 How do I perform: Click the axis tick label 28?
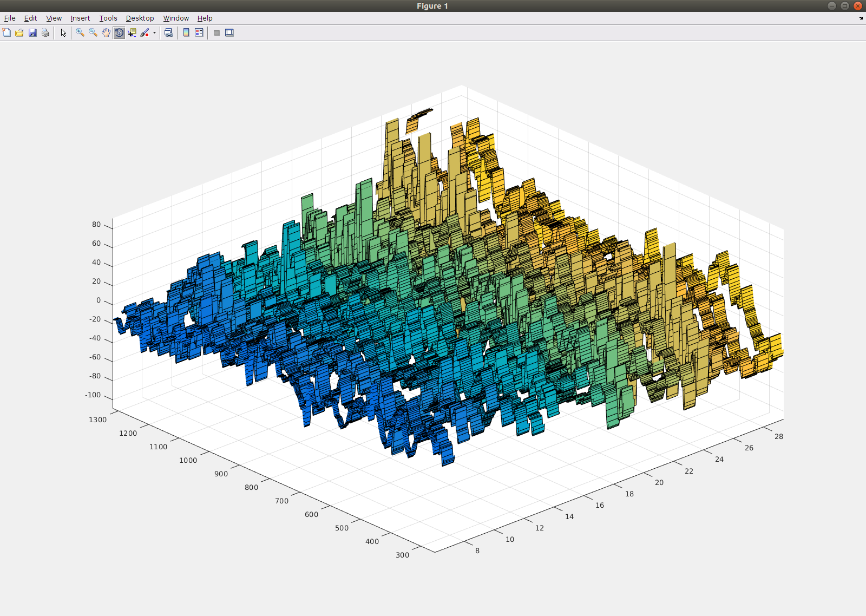[x=779, y=436]
